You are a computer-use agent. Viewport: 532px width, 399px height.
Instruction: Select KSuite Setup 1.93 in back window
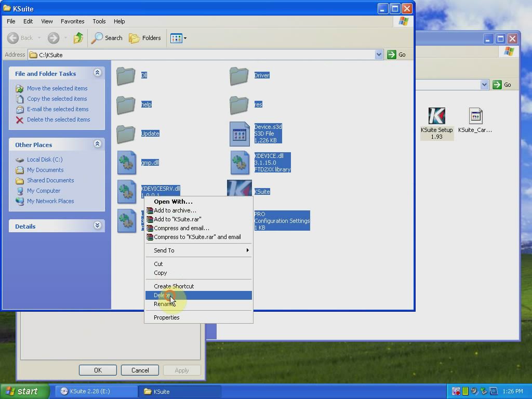tap(436, 123)
